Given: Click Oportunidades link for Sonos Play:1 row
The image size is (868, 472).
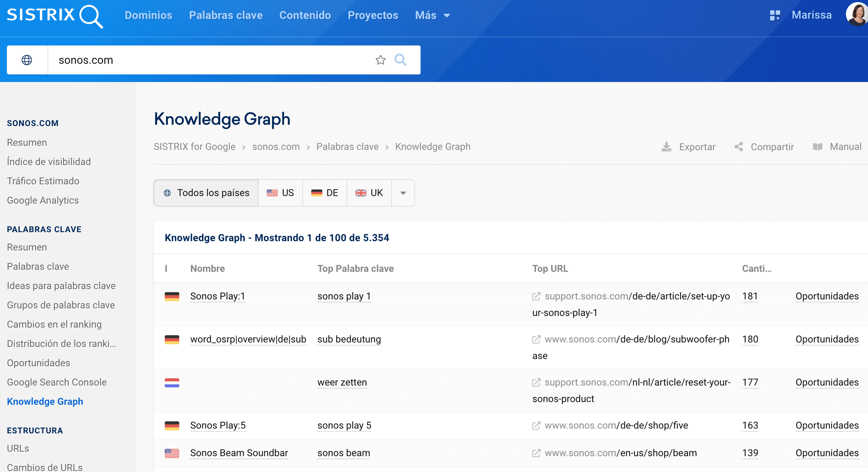Looking at the screenshot, I should click(827, 296).
